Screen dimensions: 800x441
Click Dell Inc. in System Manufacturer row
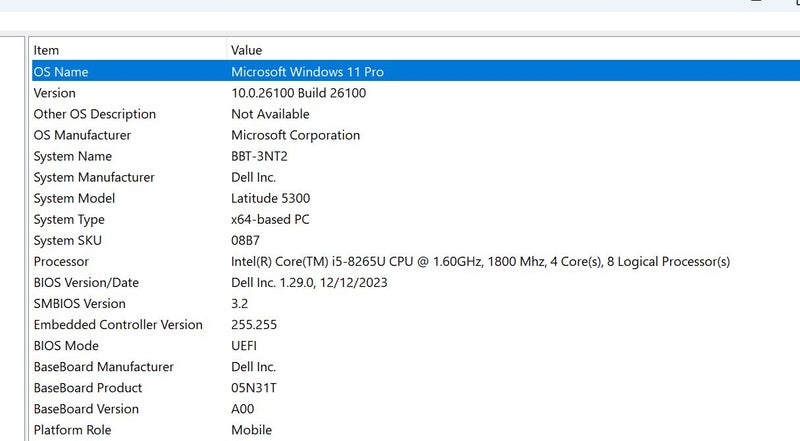(254, 177)
